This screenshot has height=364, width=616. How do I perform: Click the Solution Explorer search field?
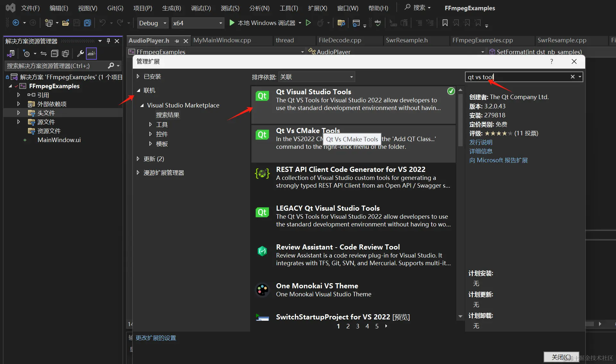click(x=56, y=66)
